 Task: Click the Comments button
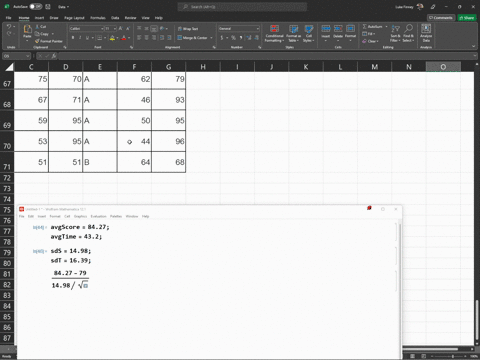pyautogui.click(x=441, y=18)
